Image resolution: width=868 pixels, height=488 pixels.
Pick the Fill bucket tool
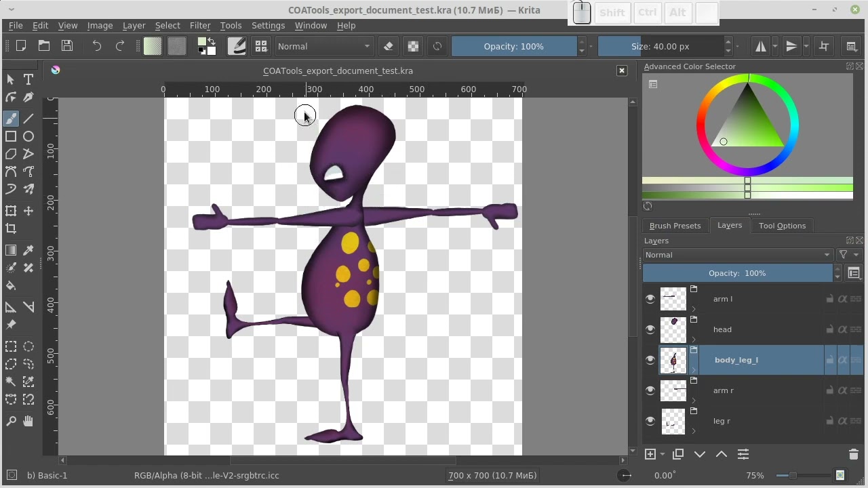tap(11, 285)
